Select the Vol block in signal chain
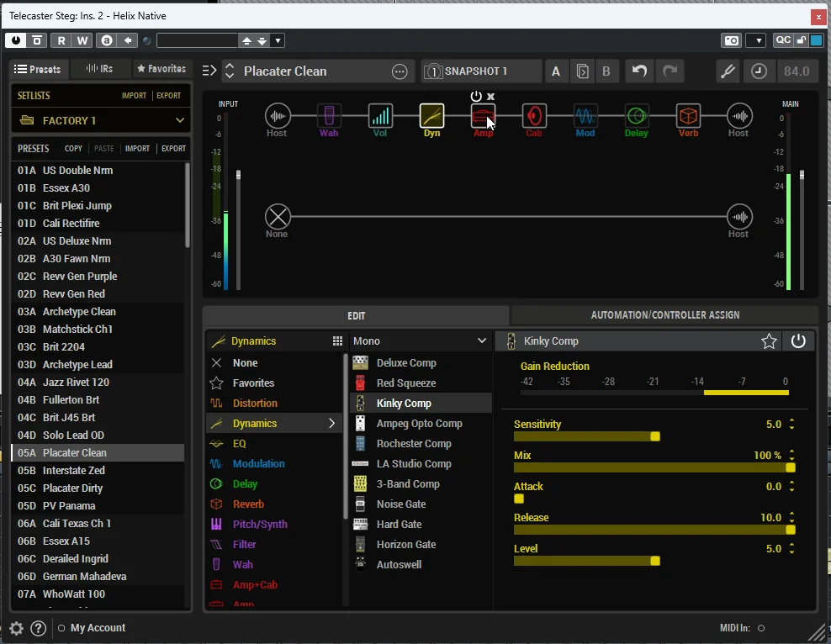The height and width of the screenshot is (644, 831). (x=380, y=115)
